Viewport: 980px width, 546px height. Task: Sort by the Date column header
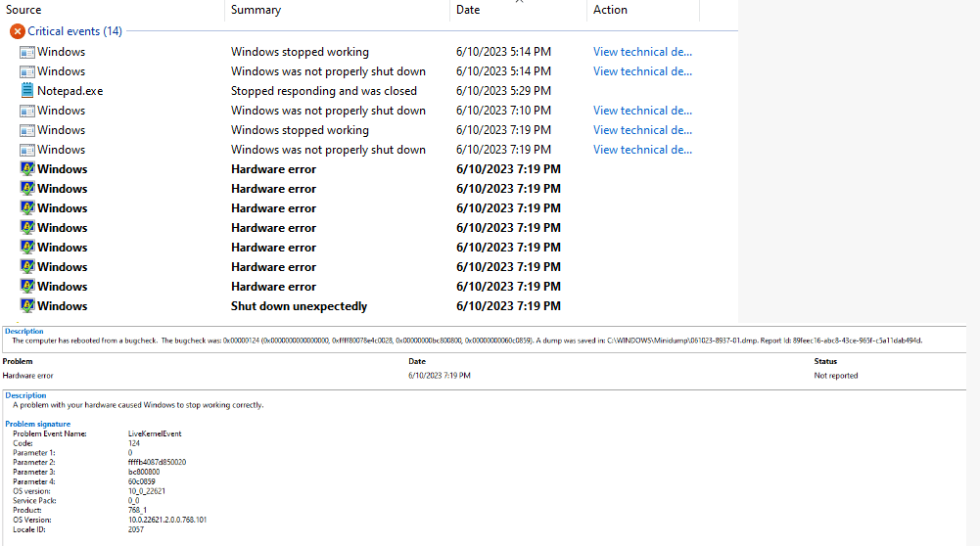468,10
